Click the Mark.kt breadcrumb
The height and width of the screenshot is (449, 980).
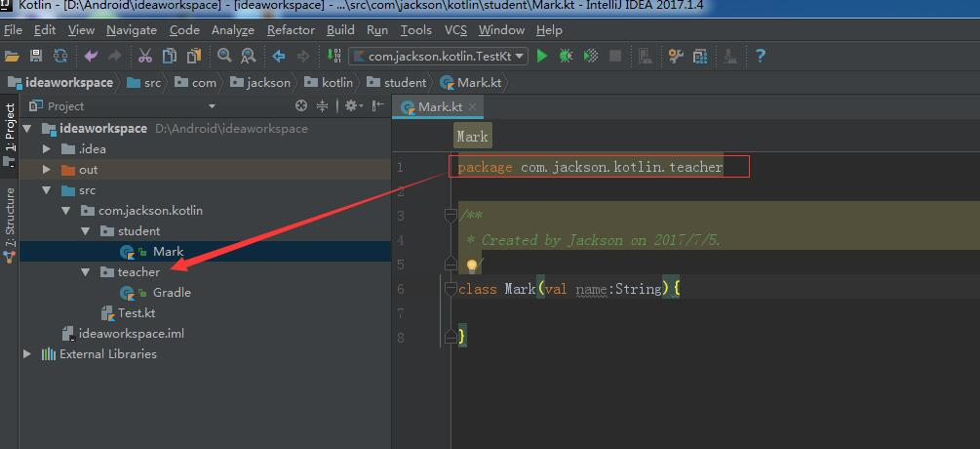pos(471,83)
